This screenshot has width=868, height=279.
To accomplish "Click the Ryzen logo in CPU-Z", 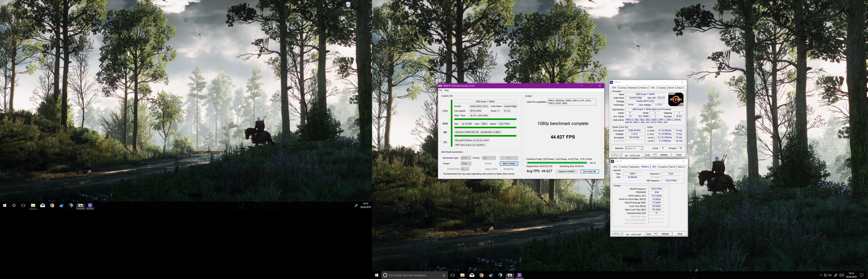I will 676,99.
